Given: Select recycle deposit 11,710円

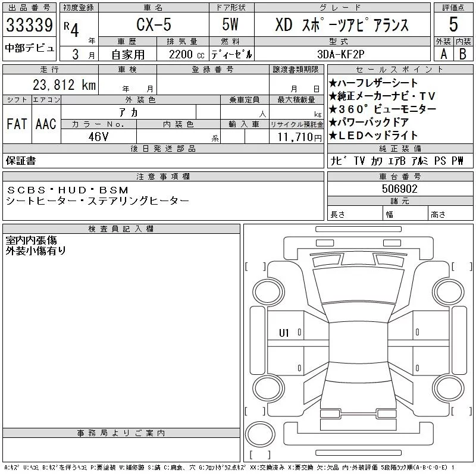Looking at the screenshot, I should point(300,137).
